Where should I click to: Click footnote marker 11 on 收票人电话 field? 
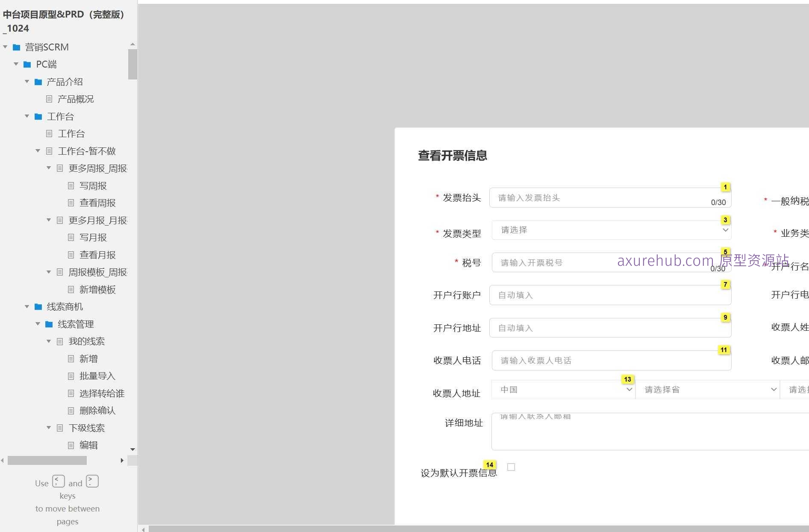[x=724, y=350]
